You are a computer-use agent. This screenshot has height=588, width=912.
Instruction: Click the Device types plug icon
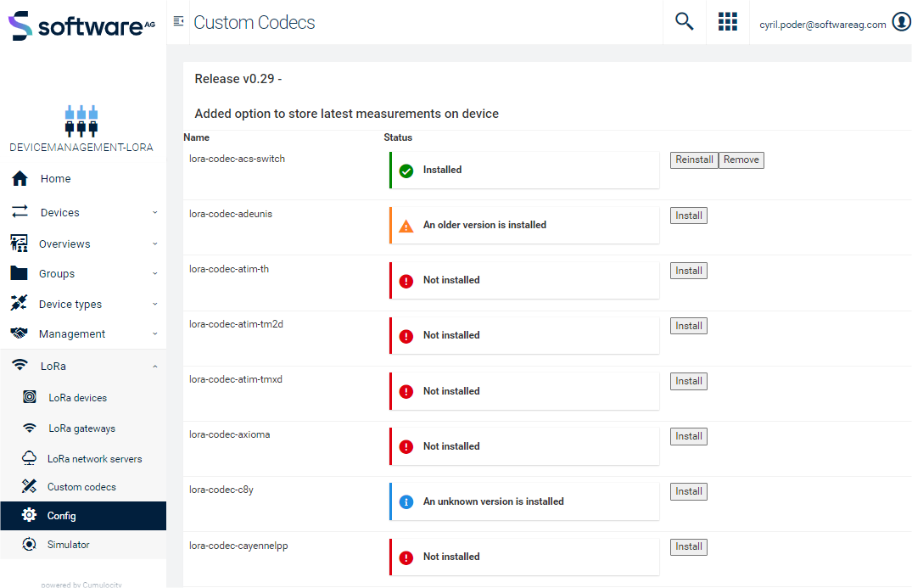[20, 303]
